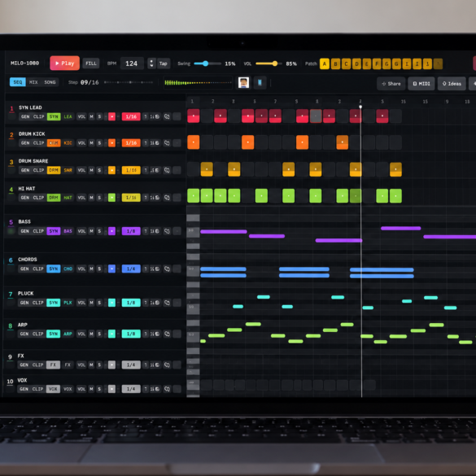Screen dimensions: 476x476
Task: Switch to the MIX tab
Action: pyautogui.click(x=33, y=82)
